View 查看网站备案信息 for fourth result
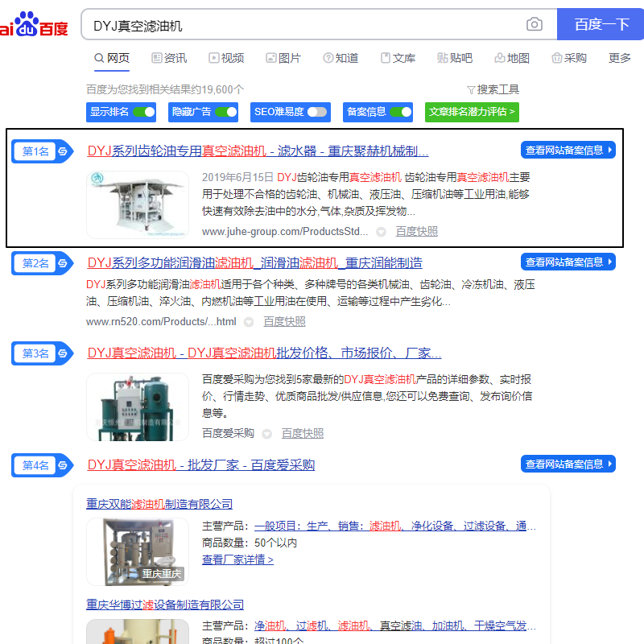This screenshot has height=644, width=644. 568,464
